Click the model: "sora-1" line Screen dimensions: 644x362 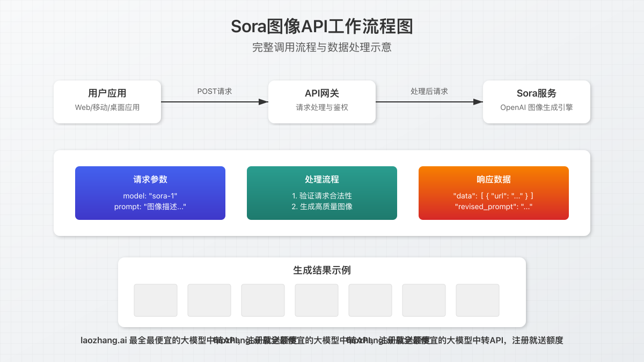(x=150, y=196)
